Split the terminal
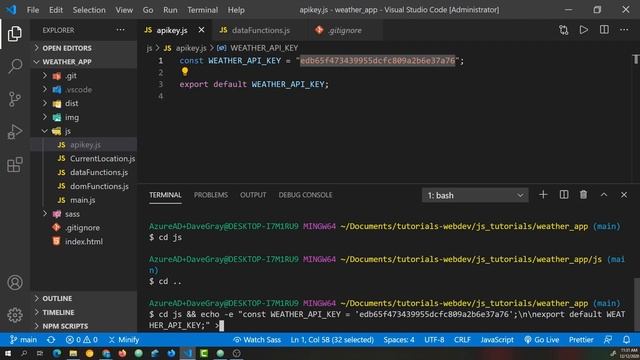Viewport: 640px width, 360px height. [564, 195]
